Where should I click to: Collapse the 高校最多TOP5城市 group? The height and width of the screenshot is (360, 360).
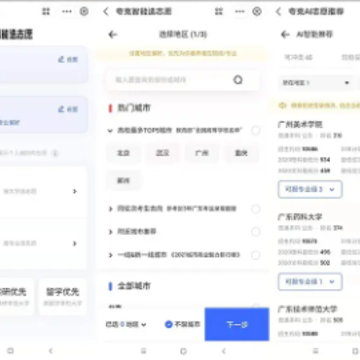click(x=110, y=131)
